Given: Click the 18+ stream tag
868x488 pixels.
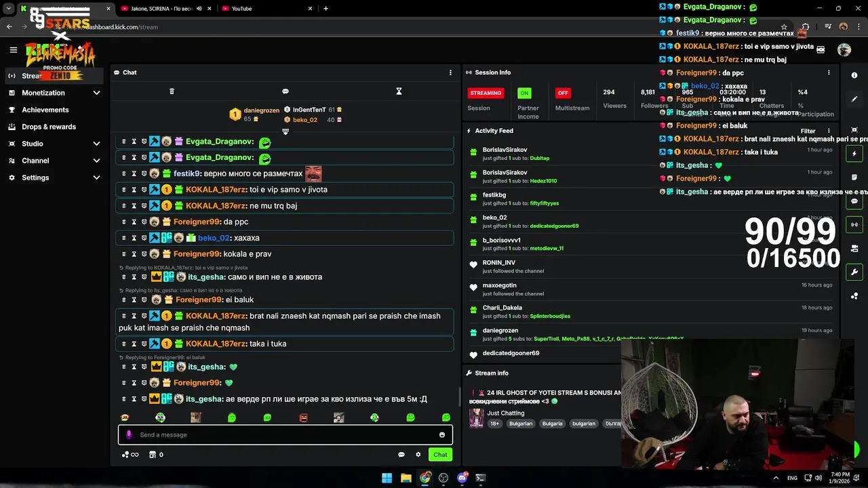Looking at the screenshot, I should point(494,424).
